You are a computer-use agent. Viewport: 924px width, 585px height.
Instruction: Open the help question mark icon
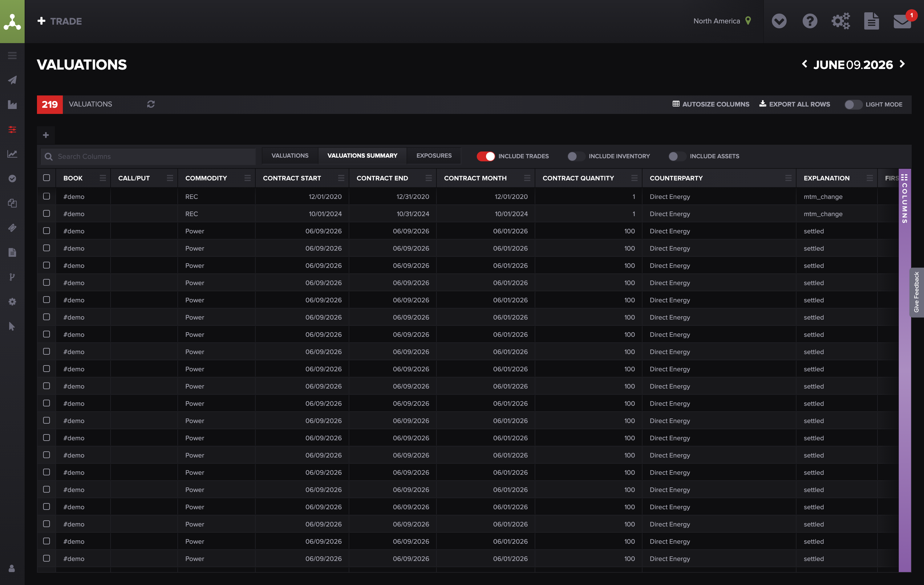tap(810, 21)
